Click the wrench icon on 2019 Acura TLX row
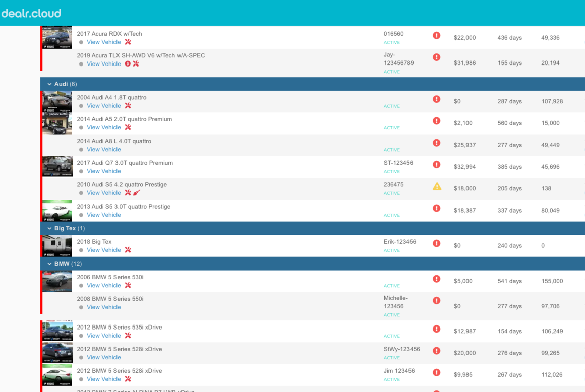The height and width of the screenshot is (392, 585). (x=136, y=63)
